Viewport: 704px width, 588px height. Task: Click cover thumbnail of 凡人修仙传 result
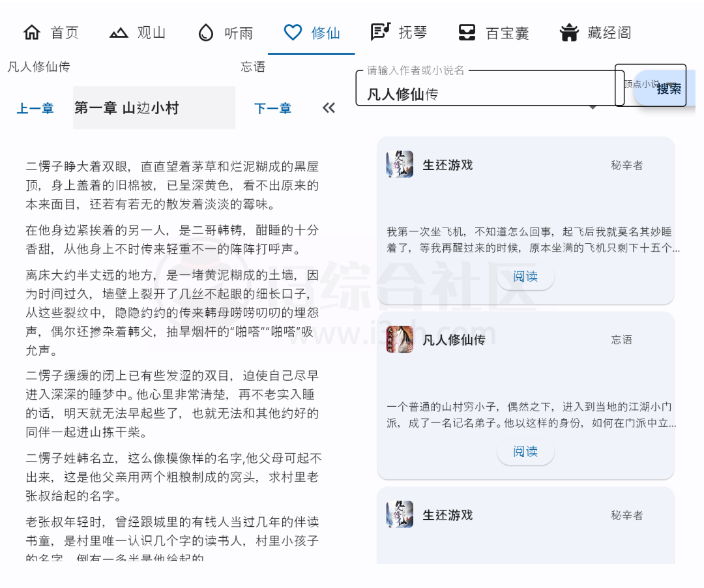click(400, 340)
